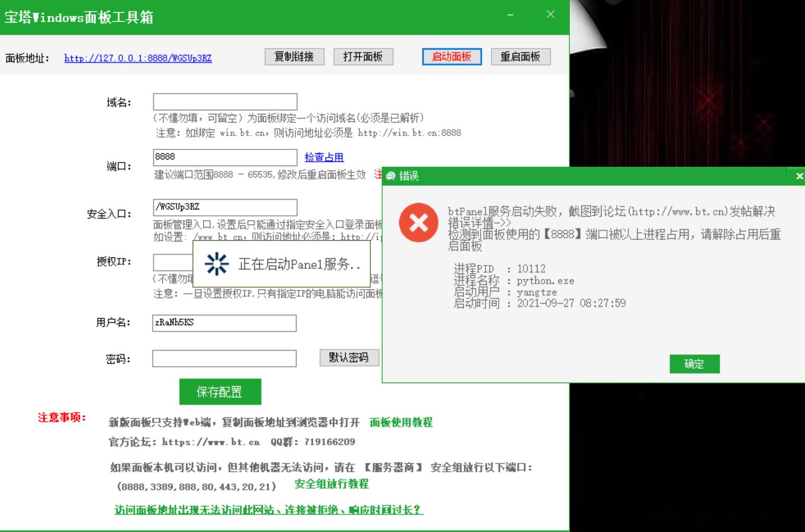Open the 面板使用教程 link

(401, 422)
